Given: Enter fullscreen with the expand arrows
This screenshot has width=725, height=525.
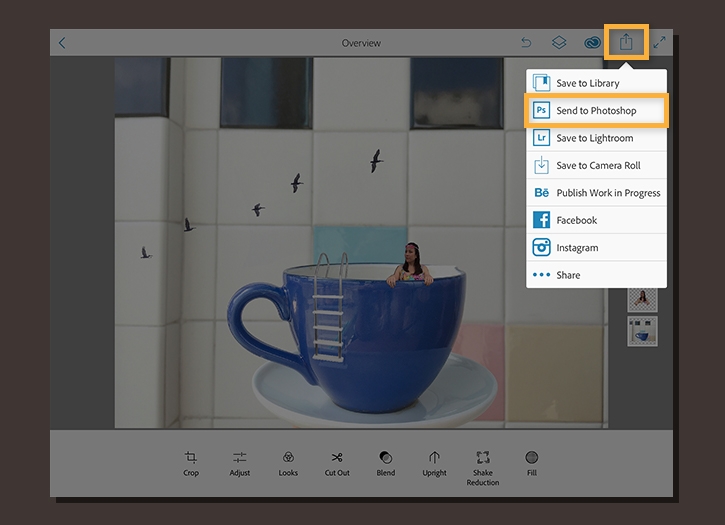Looking at the screenshot, I should (x=659, y=43).
